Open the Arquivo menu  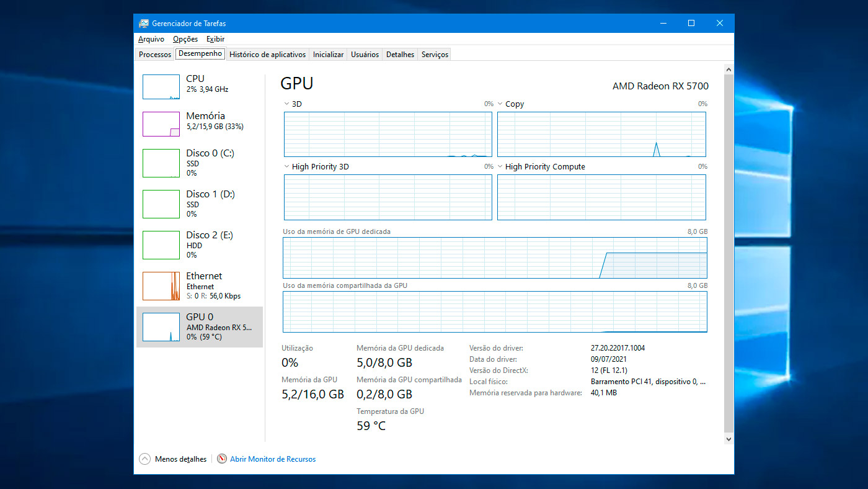(151, 39)
